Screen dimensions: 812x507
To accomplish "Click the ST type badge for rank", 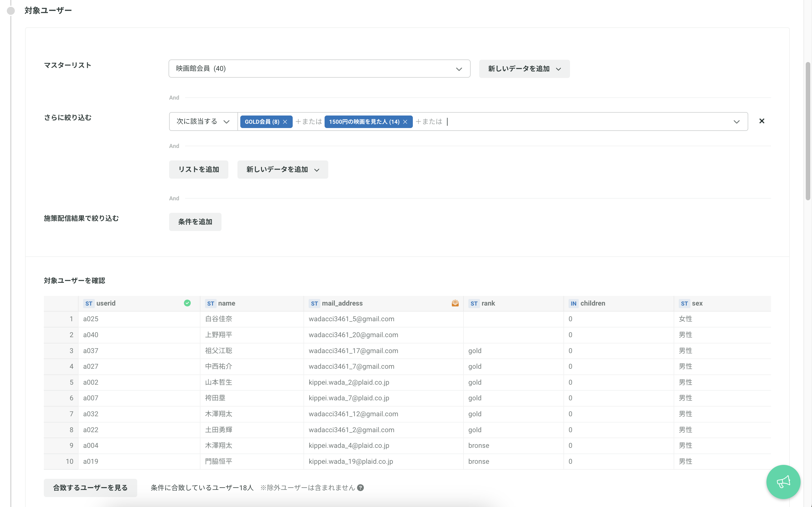I will (474, 304).
